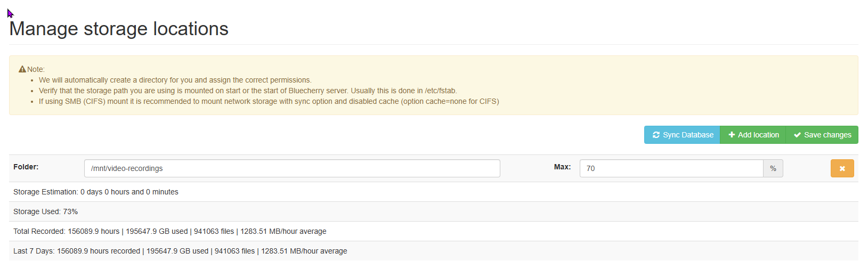Image resolution: width=868 pixels, height=269 pixels.
Task: Click into the Max percentage field
Action: tap(671, 168)
